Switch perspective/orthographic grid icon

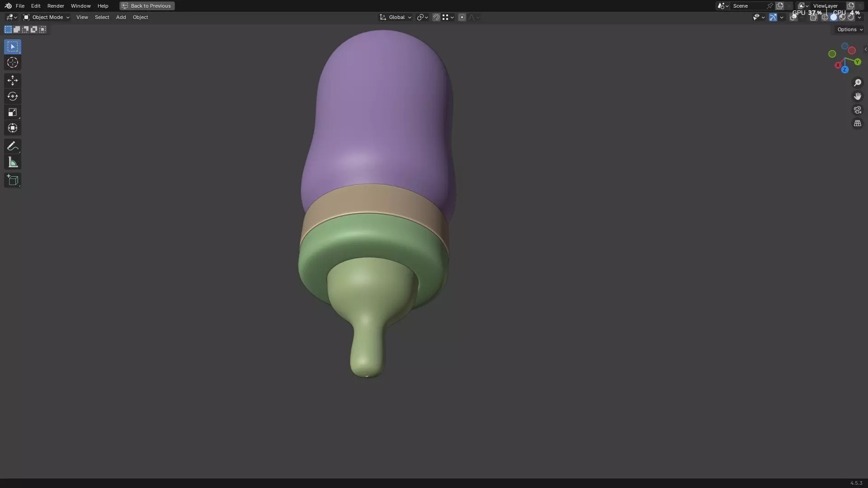click(858, 123)
